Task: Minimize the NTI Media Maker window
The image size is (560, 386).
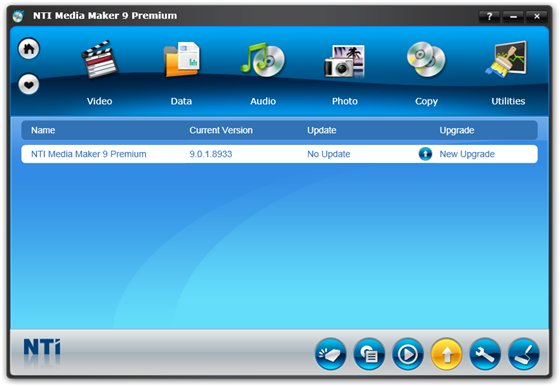Action: (513, 16)
